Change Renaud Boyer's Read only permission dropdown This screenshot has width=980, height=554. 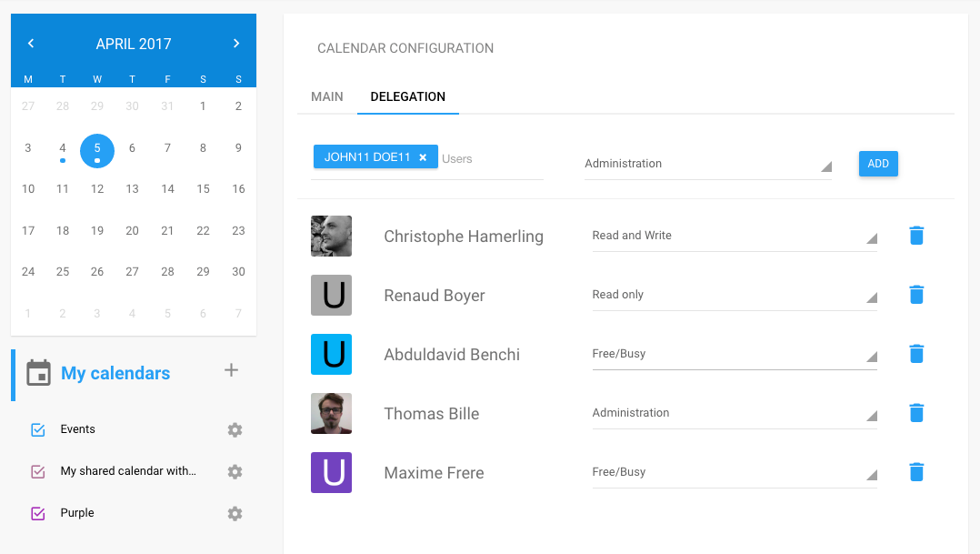point(734,296)
